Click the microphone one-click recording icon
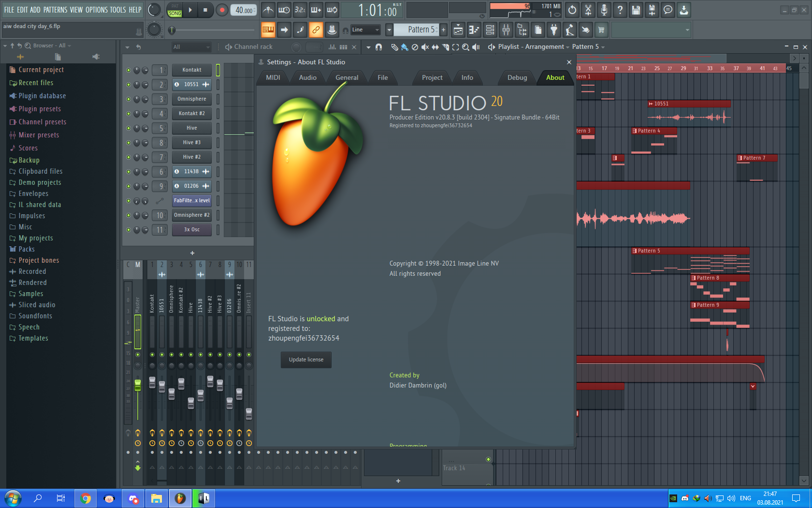This screenshot has height=508, width=812. [604, 10]
